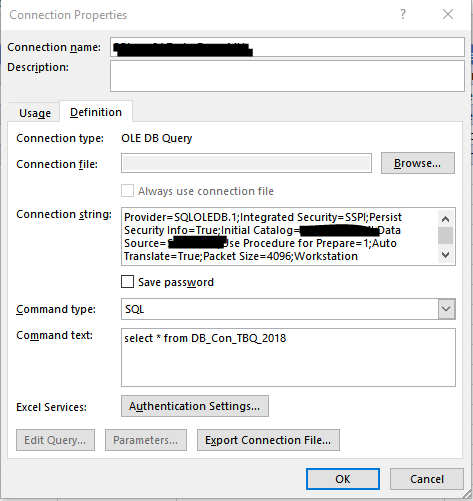Click the Description text box
The width and height of the screenshot is (473, 501).
[287, 76]
